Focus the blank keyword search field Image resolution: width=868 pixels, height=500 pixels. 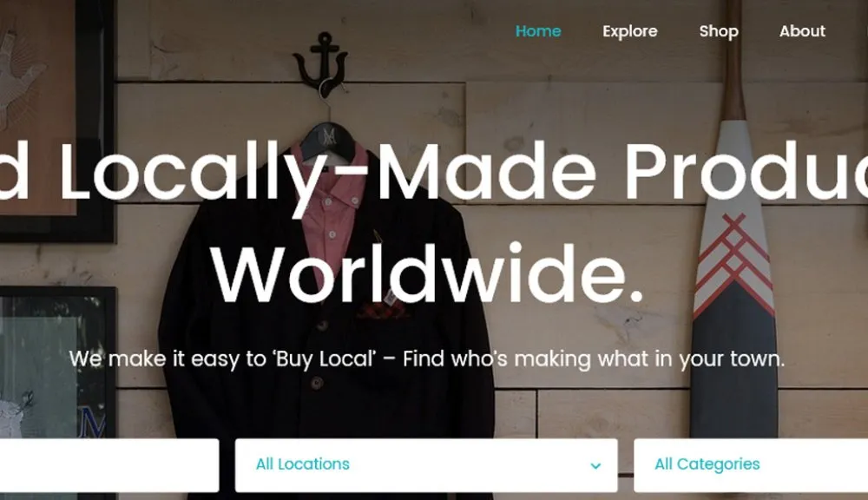pos(109,465)
